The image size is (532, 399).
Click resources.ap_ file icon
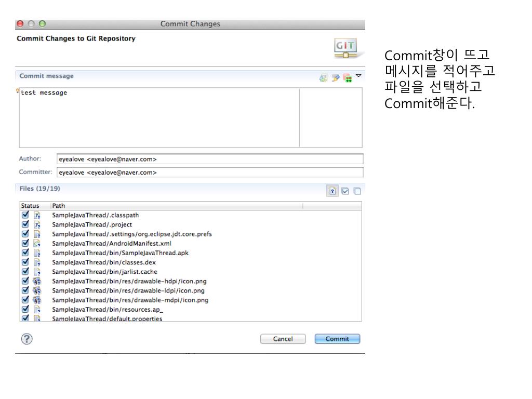[x=37, y=310]
